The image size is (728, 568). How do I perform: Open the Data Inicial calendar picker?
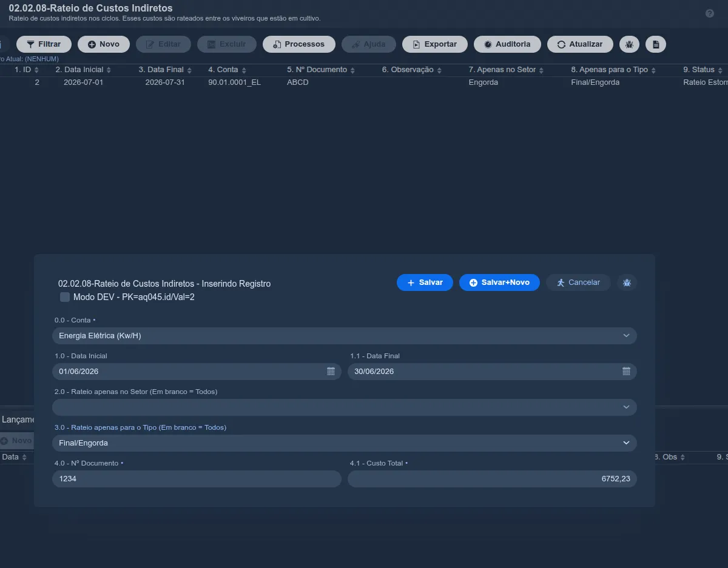[x=331, y=372]
